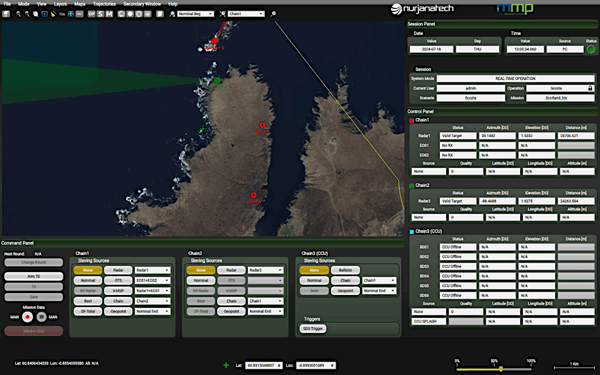The height and width of the screenshot is (375, 600).
Task: Open the Mode menu
Action: tap(24, 4)
